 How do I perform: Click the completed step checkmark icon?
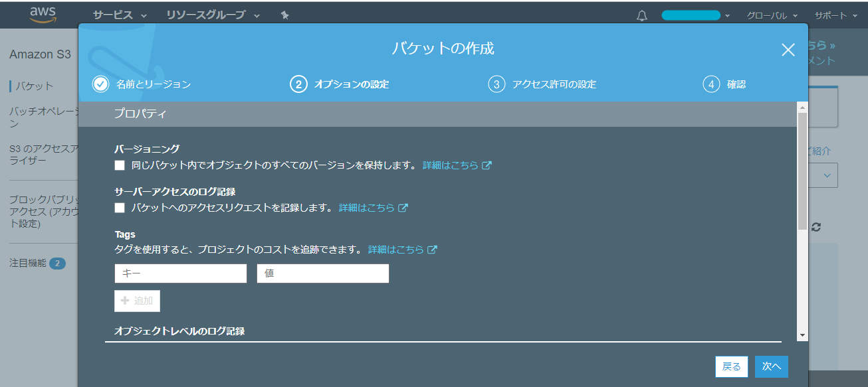[x=100, y=84]
